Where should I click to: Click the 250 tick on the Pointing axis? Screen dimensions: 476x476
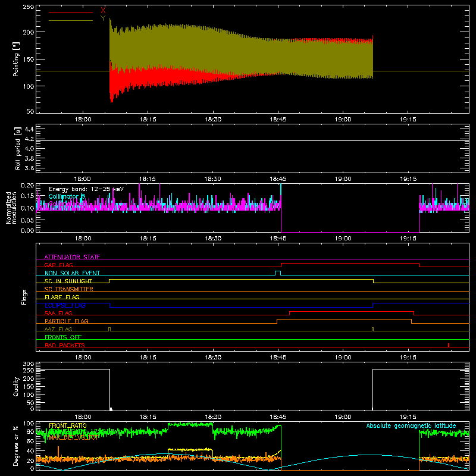(x=29, y=7)
